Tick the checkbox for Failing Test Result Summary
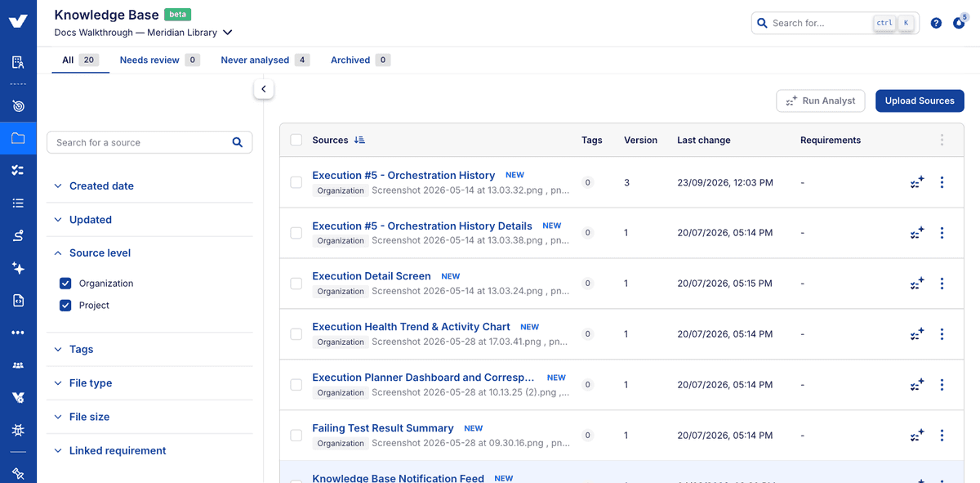This screenshot has width=980, height=483. [x=296, y=436]
